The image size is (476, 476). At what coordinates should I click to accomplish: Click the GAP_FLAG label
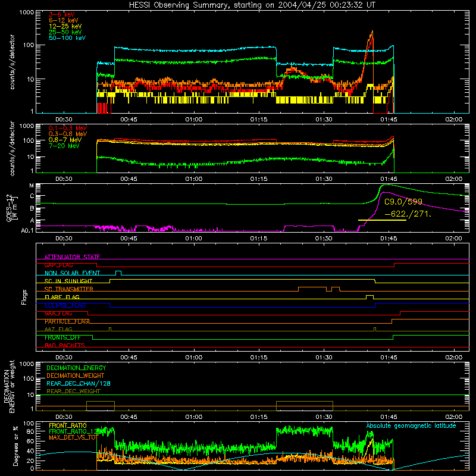click(58, 265)
